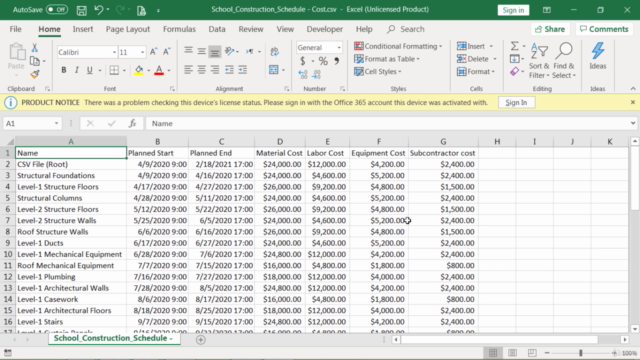Image resolution: width=640 pixels, height=360 pixels.
Task: Apply the red Font Color
Action: 159,70
